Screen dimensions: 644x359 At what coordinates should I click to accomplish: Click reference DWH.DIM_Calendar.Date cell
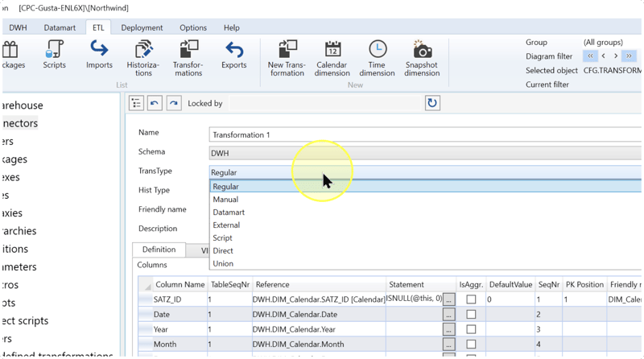pyautogui.click(x=319, y=314)
